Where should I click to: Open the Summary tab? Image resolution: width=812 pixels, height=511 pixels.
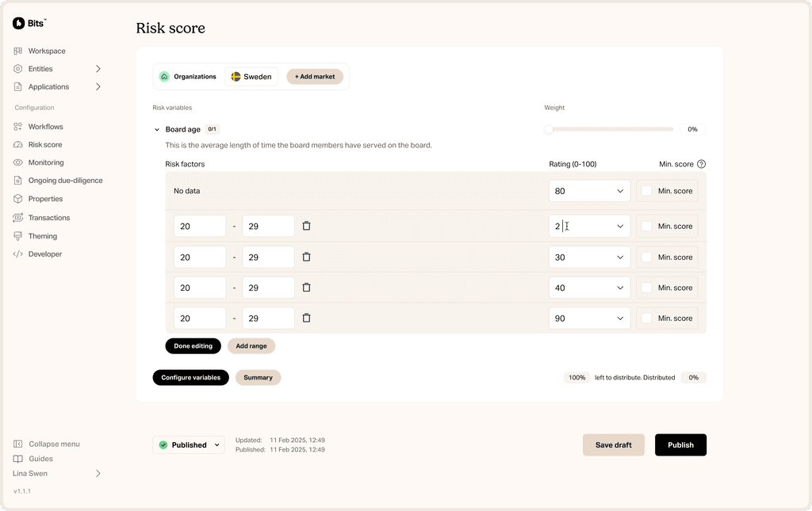(258, 377)
